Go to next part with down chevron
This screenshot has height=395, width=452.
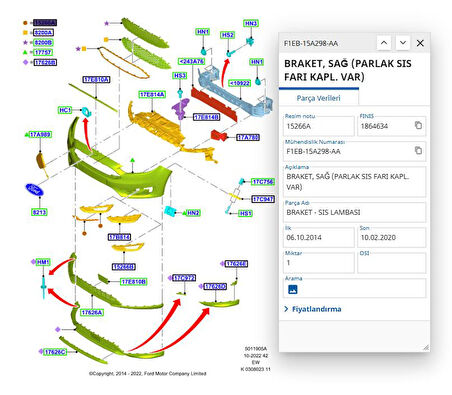coord(403,43)
